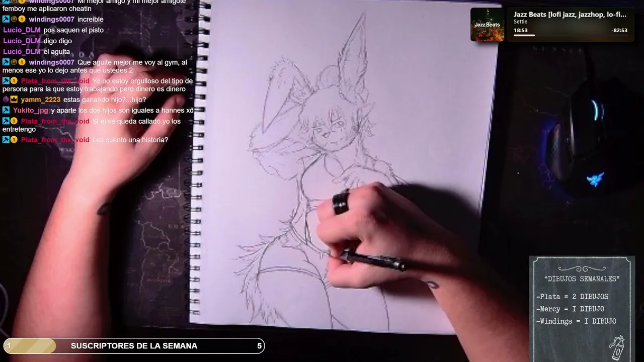Open windings0007's name on the "Que aguite mejor" message
644x362 pixels.
click(x=51, y=62)
